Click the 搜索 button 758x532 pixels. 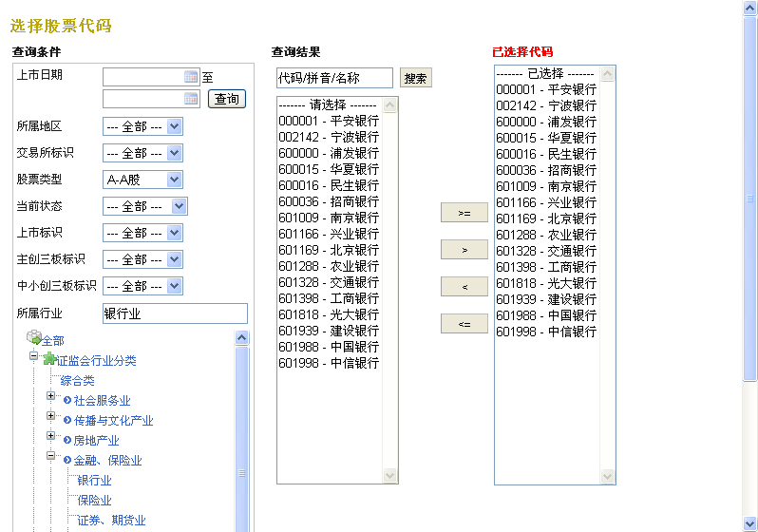point(415,78)
